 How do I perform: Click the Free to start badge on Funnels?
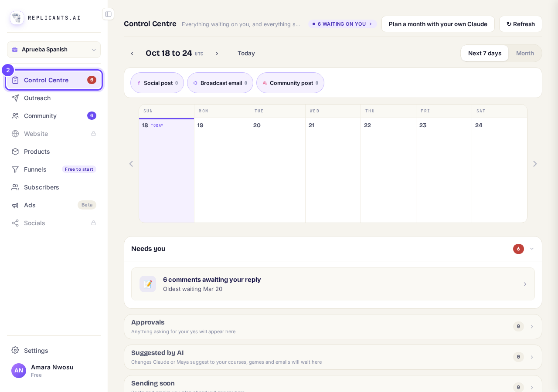click(79, 169)
